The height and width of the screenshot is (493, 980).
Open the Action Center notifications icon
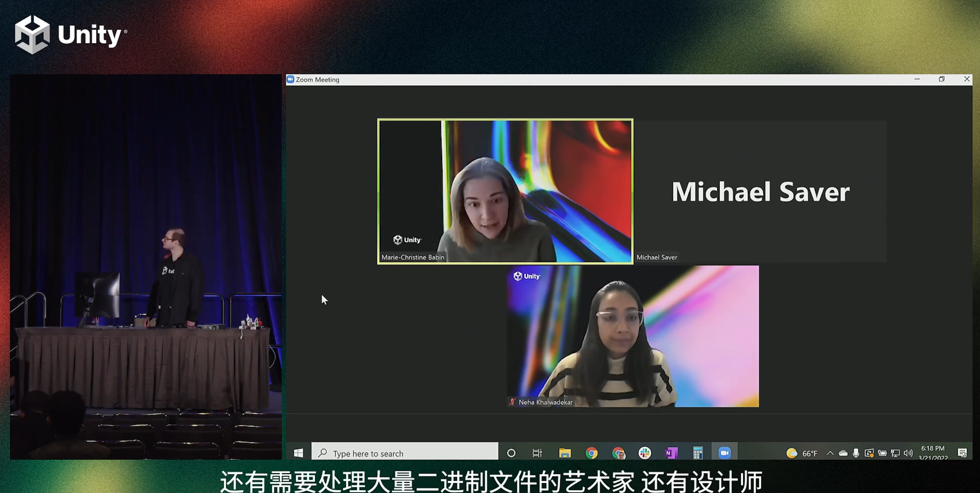point(962,453)
